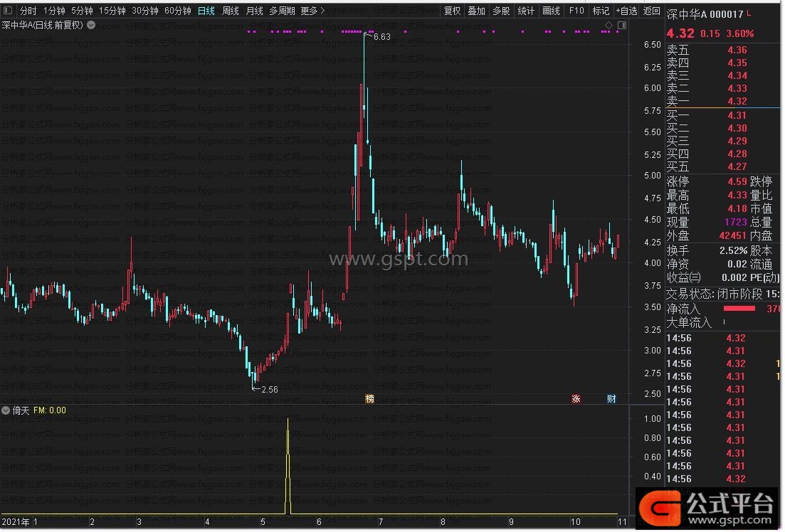The image size is (785, 532).
Task: Click the 返回 back button
Action: (x=652, y=11)
